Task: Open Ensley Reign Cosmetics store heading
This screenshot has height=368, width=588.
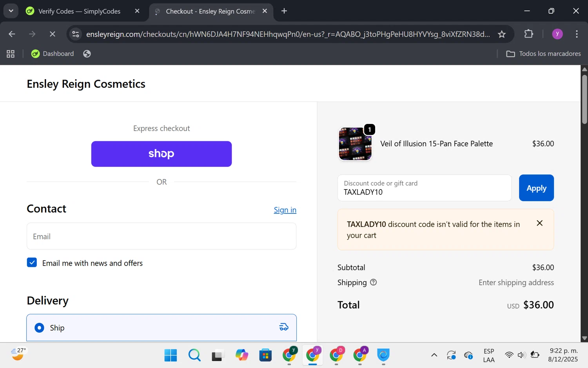Action: point(86,84)
